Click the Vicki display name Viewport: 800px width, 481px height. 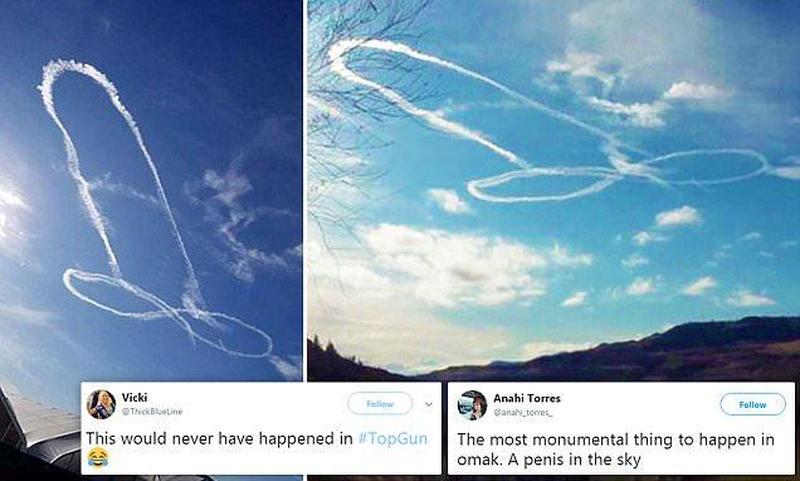[135, 397]
